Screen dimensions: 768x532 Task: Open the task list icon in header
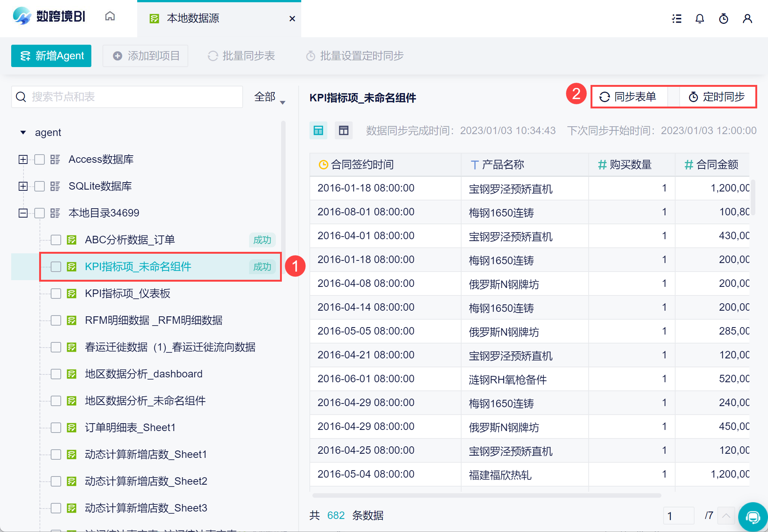[x=677, y=19]
